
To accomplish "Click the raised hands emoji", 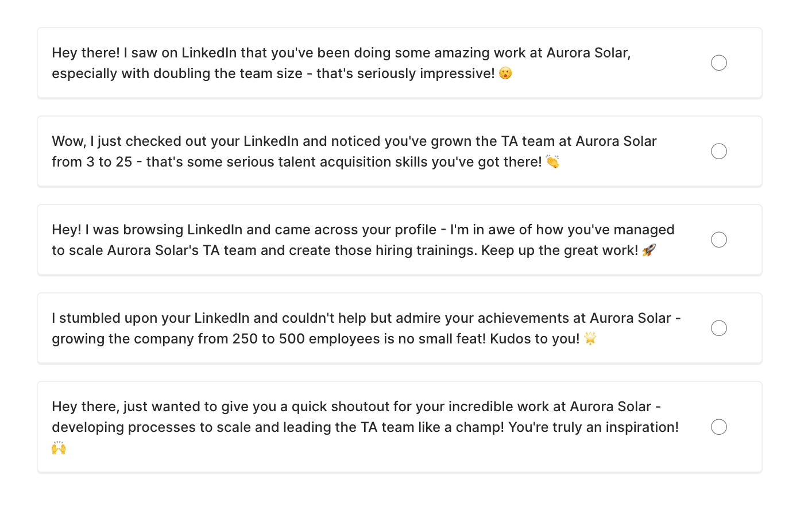I will (59, 448).
